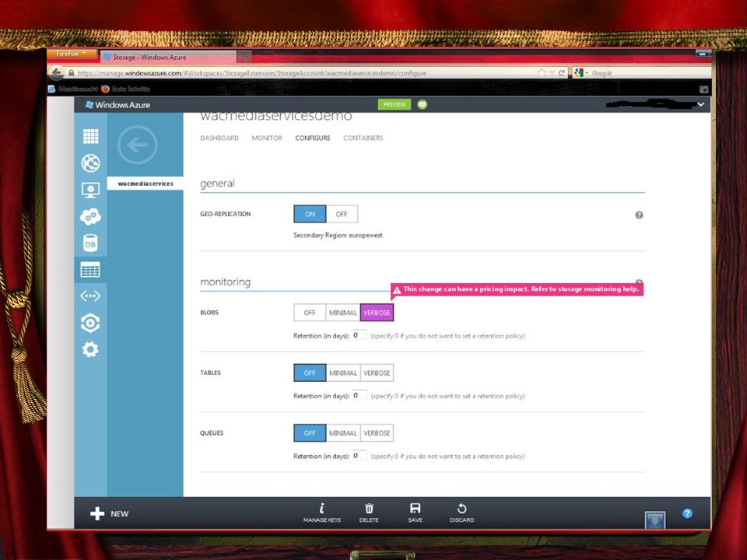Click the Delete trash icon
Screen dimensions: 747x560
[x=369, y=513]
